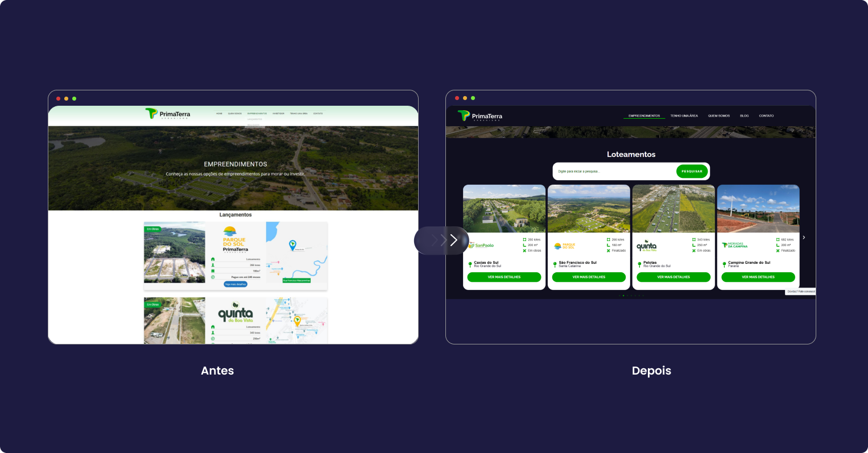Click the Quinta da Boa Vista logo on Pelotas card
The image size is (868, 453).
pyautogui.click(x=646, y=246)
